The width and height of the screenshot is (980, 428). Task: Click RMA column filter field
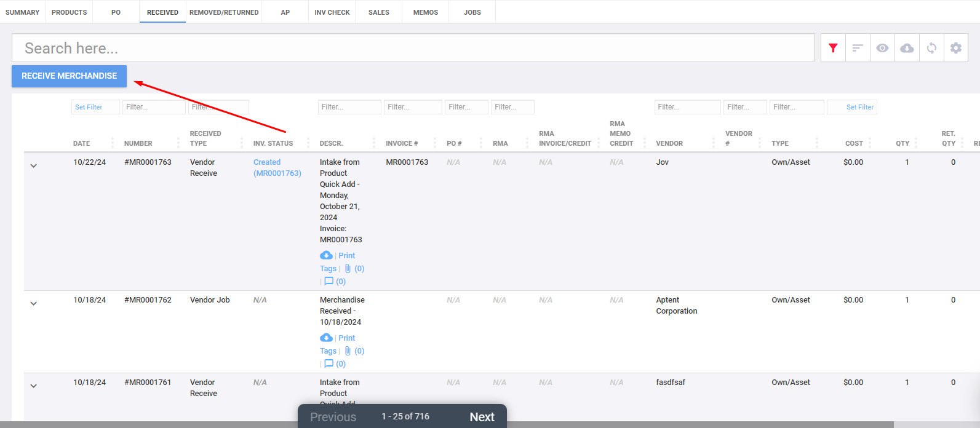point(512,107)
